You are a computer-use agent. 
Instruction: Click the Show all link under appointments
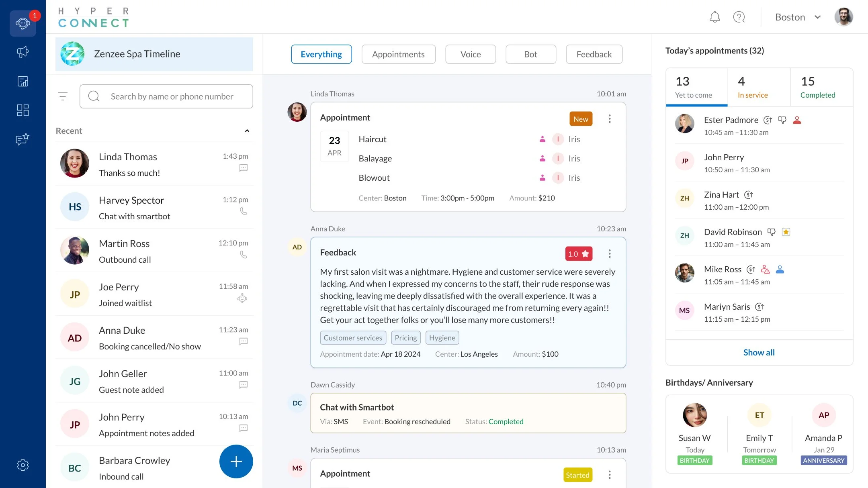(x=759, y=352)
